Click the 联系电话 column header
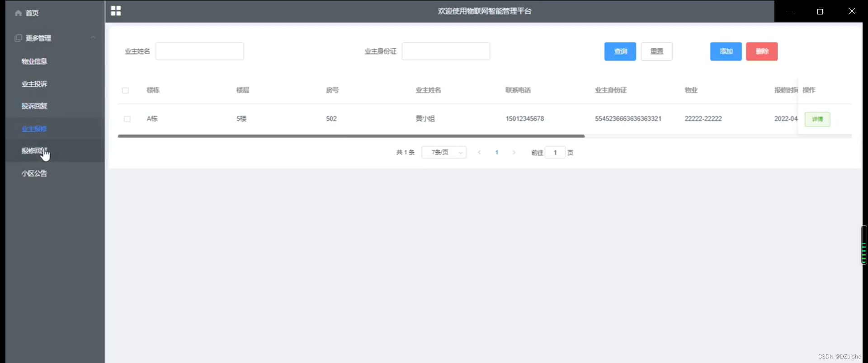 pos(518,90)
